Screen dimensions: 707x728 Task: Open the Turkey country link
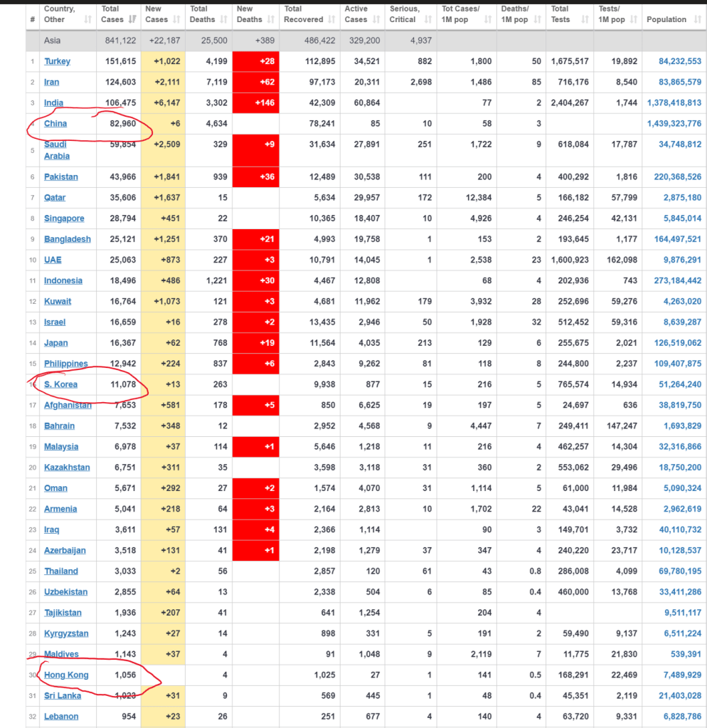pos(57,61)
